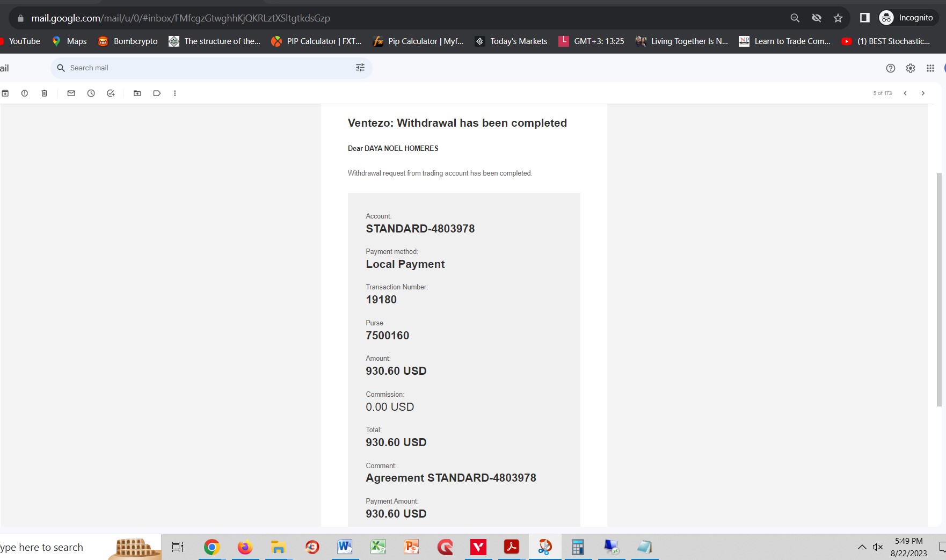Open File Explorer from the taskbar
Image resolution: width=946 pixels, height=560 pixels.
pos(278,547)
